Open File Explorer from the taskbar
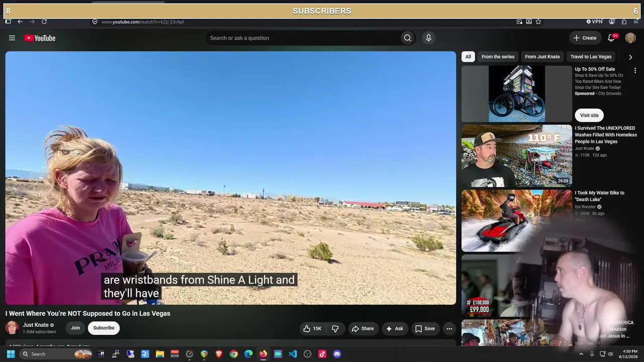The height and width of the screenshot is (362, 644). (160, 354)
